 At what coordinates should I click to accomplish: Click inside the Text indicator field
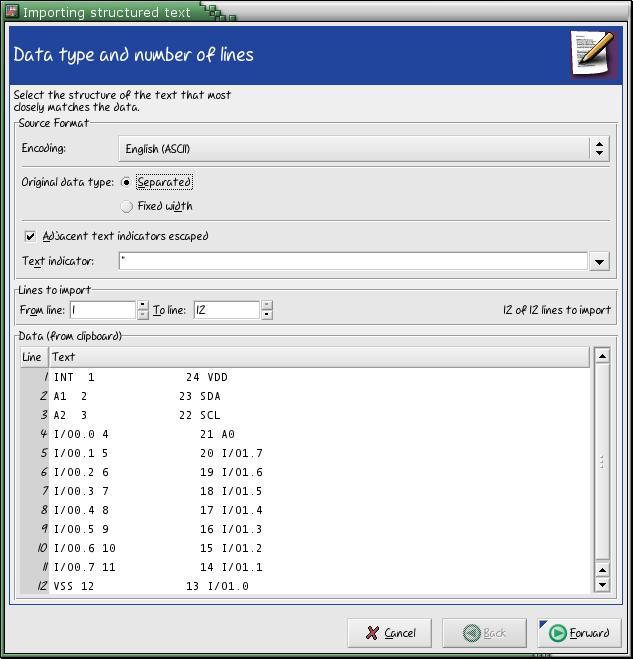(350, 262)
